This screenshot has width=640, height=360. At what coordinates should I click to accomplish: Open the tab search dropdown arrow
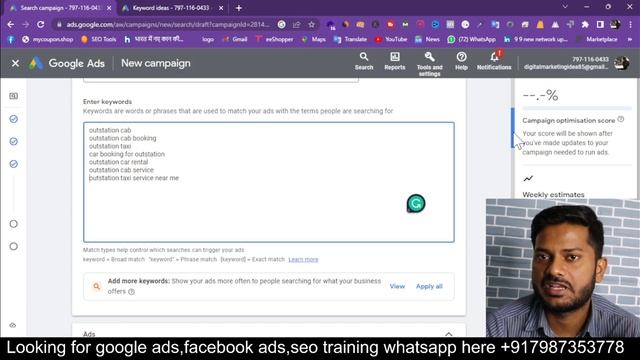point(565,7)
